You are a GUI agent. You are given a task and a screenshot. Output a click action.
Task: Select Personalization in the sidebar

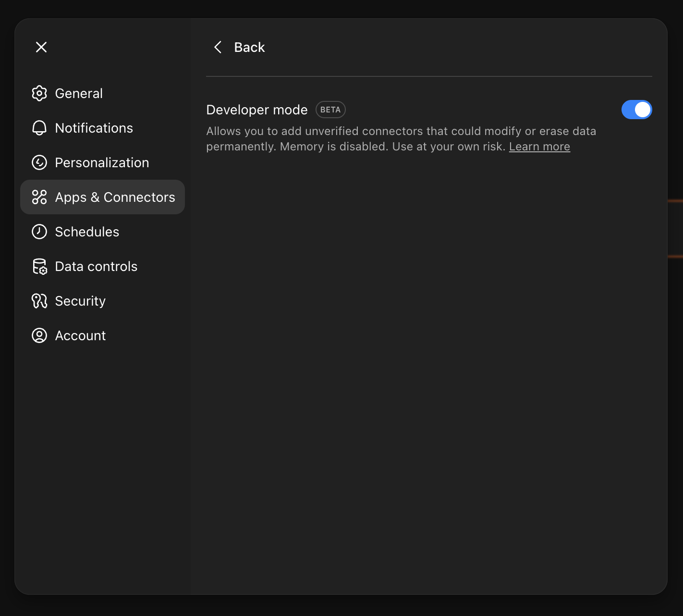pyautogui.click(x=102, y=162)
